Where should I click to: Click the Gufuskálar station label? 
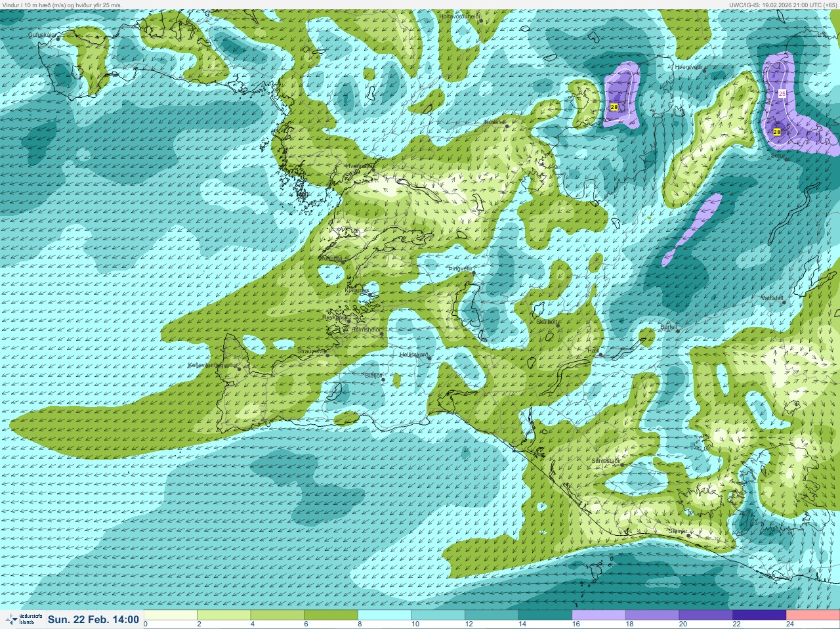tap(41, 35)
